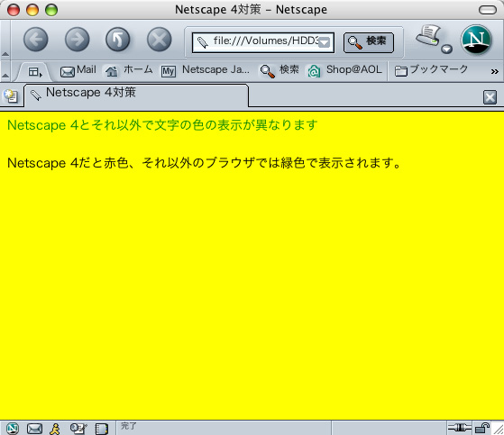Screen dimensions: 504x435
Task: Click the Netscape N logo throbber
Action: (x=476, y=40)
